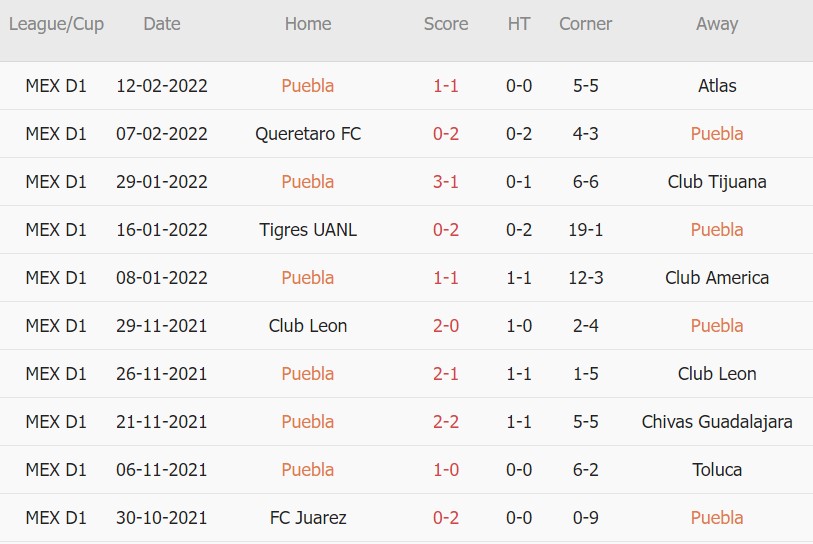Click the FC Juarez team name
The image size is (813, 544).
pyautogui.click(x=307, y=518)
